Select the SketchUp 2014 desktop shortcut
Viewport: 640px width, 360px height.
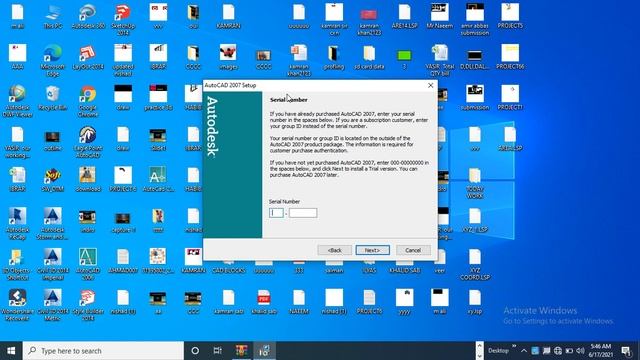click(123, 20)
